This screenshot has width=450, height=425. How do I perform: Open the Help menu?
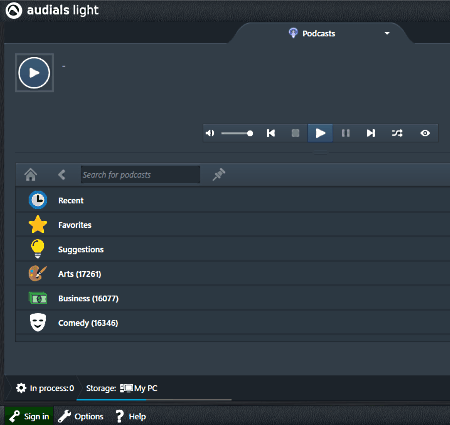tap(130, 416)
